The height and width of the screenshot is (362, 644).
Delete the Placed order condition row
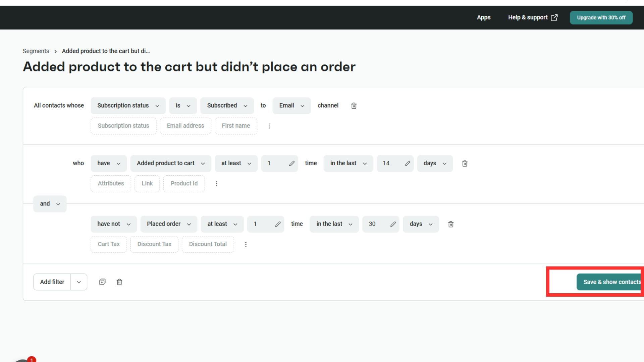(x=451, y=224)
